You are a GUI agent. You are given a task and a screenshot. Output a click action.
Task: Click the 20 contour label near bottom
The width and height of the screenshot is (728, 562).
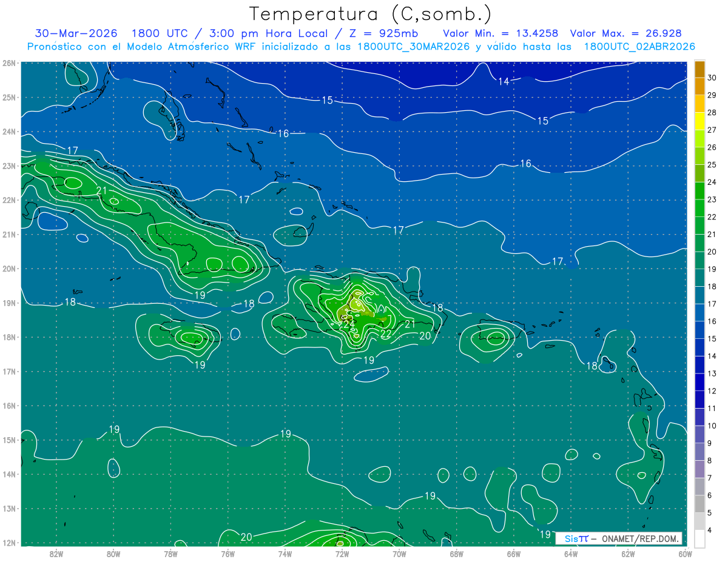point(246,537)
